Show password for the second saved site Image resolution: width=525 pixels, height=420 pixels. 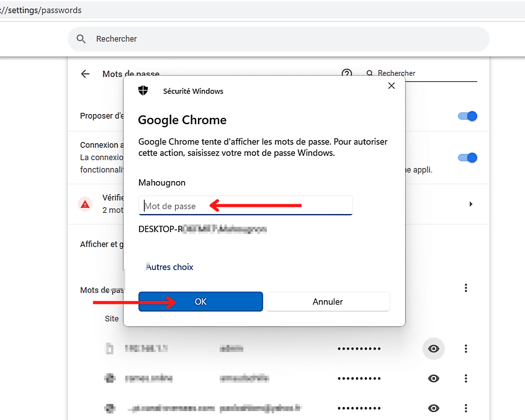[434, 378]
